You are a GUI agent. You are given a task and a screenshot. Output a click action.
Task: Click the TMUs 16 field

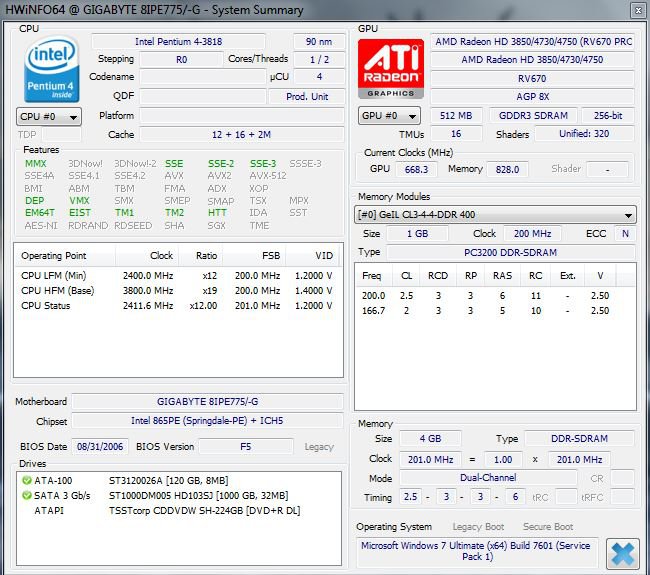456,134
